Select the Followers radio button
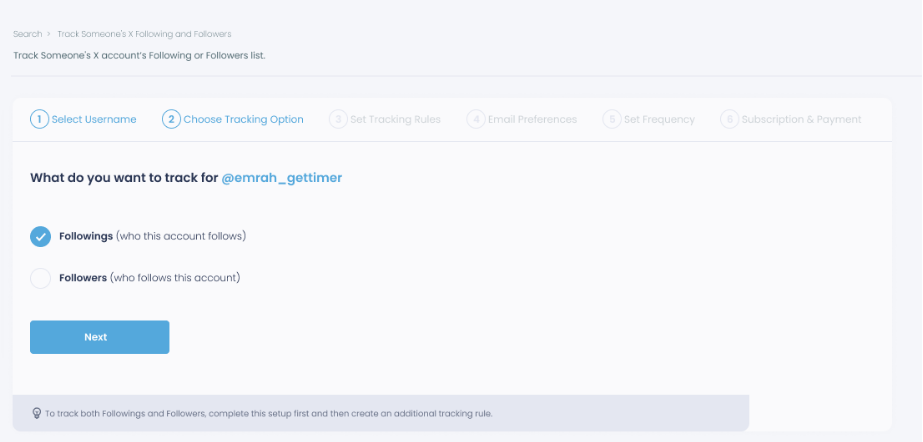 tap(40, 278)
